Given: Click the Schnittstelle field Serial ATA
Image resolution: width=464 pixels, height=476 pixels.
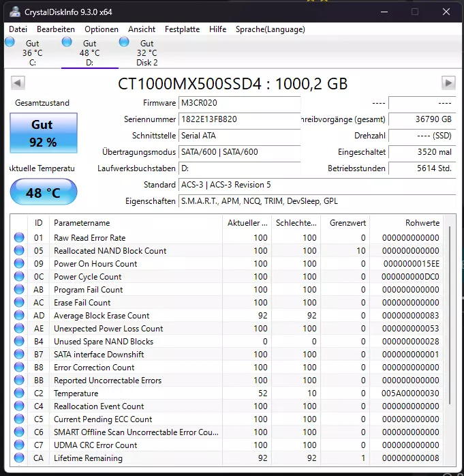Looking at the screenshot, I should (240, 136).
